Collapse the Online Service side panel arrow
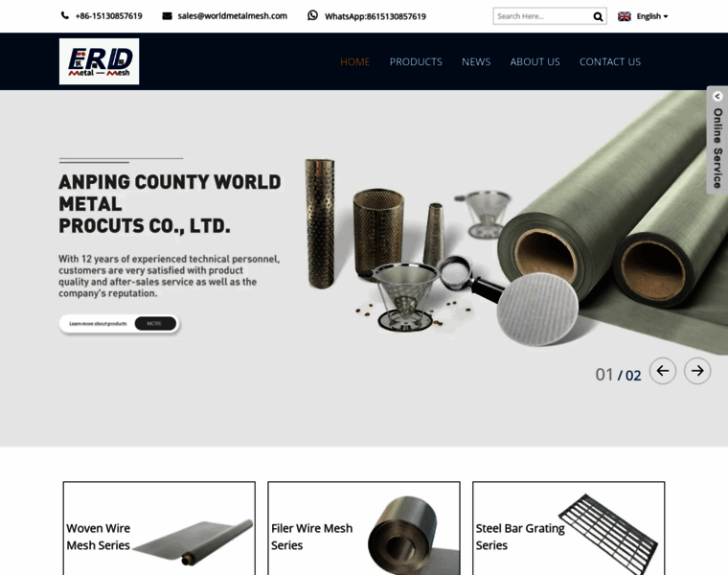Screen dimensions: 728x575 tap(717, 96)
